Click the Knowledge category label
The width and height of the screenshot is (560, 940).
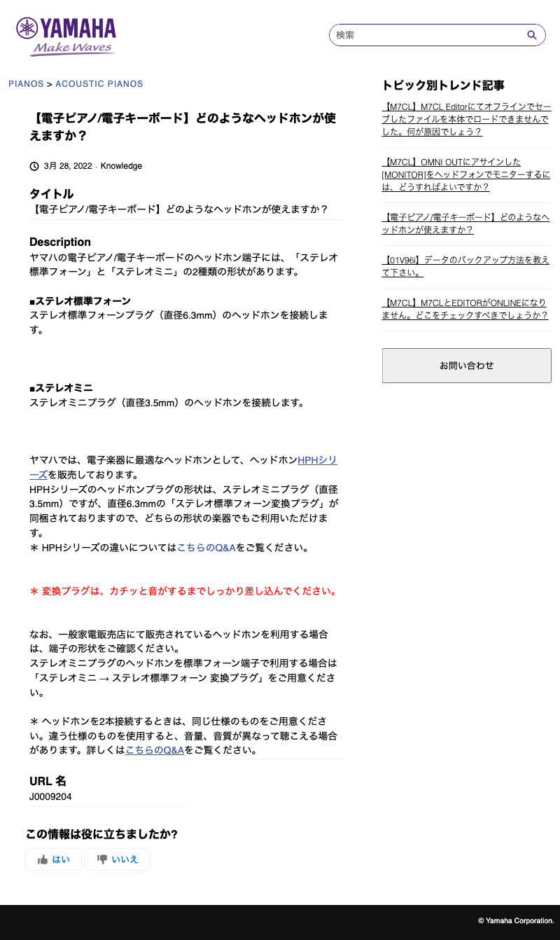(x=121, y=166)
